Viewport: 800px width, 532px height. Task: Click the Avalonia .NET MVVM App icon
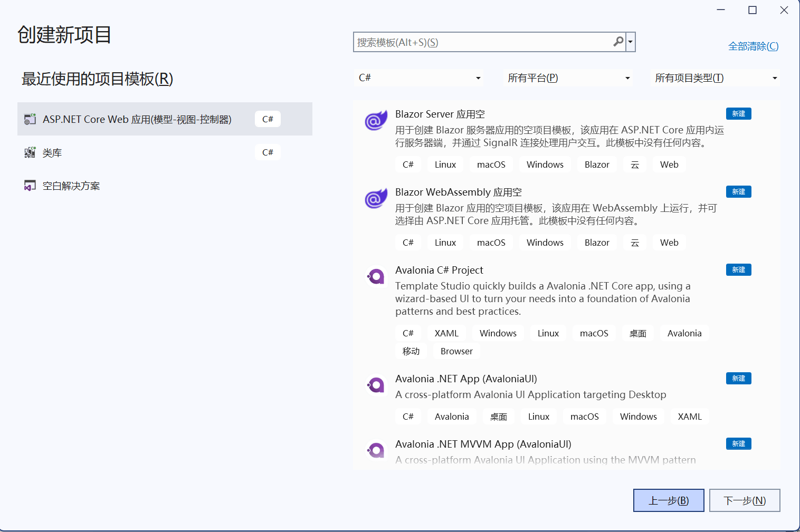click(x=376, y=451)
